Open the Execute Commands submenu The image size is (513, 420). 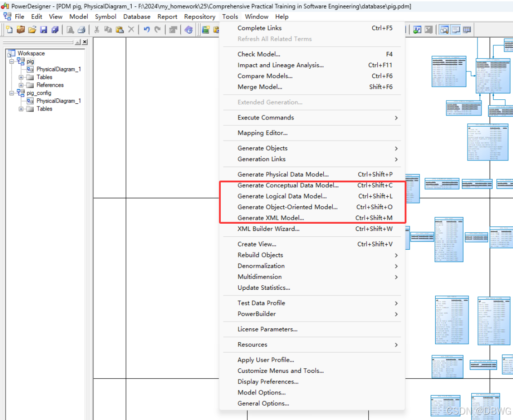pyautogui.click(x=312, y=118)
